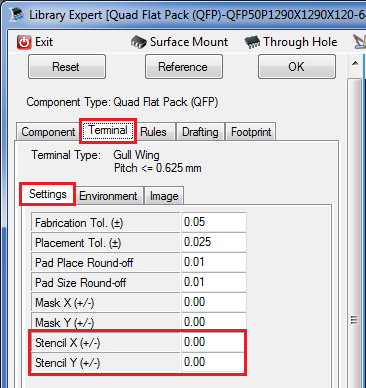The width and height of the screenshot is (366, 388).
Task: Open the Rules tab
Action: click(153, 132)
